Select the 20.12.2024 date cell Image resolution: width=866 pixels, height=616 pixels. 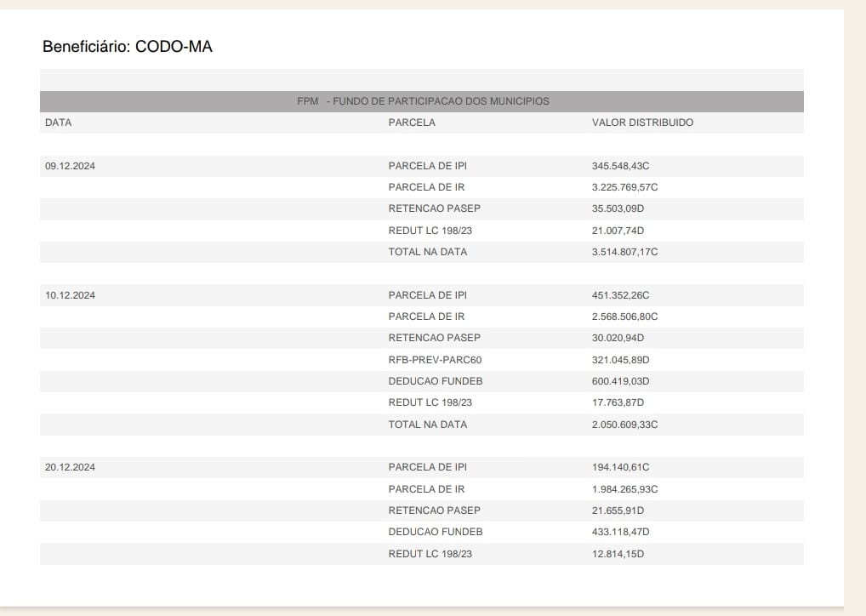pos(70,467)
